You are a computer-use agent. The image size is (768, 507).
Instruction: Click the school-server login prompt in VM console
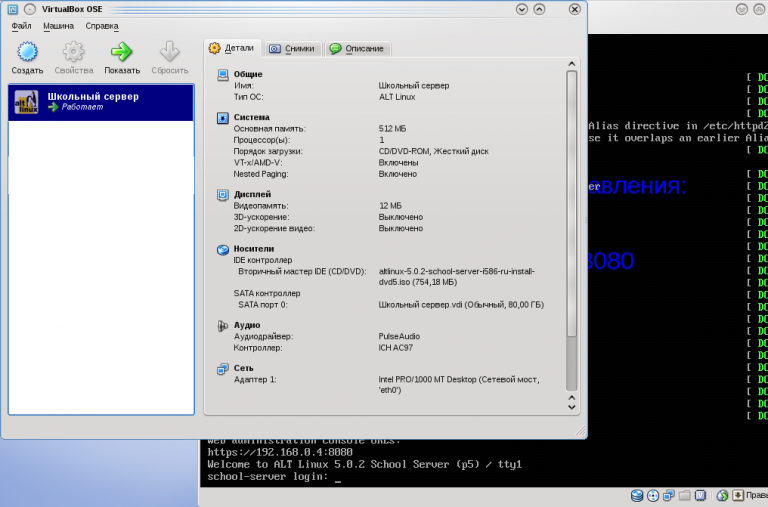[x=267, y=476]
